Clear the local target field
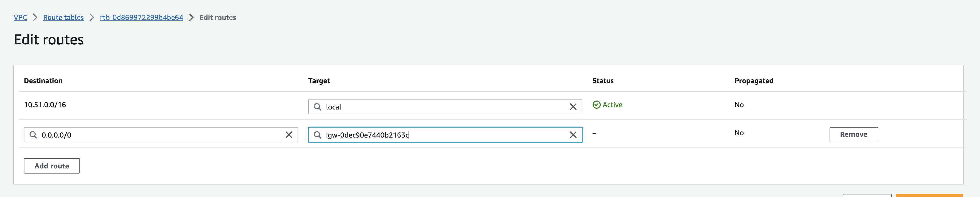This screenshot has width=980, height=197. tap(572, 107)
